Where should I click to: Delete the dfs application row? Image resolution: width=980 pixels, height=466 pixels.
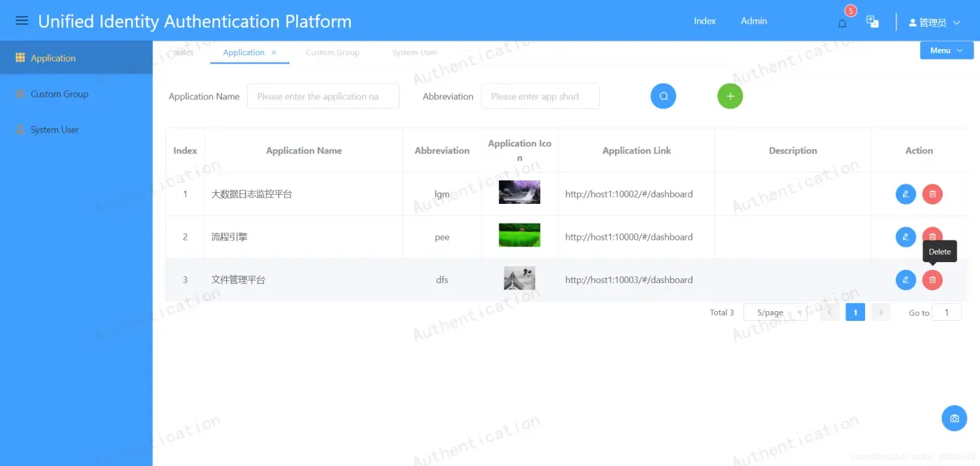coord(932,280)
